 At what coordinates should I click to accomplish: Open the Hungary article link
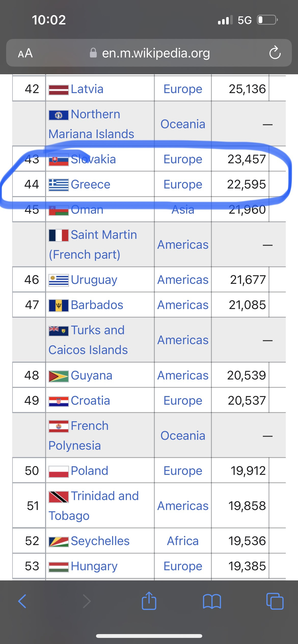pyautogui.click(x=94, y=566)
